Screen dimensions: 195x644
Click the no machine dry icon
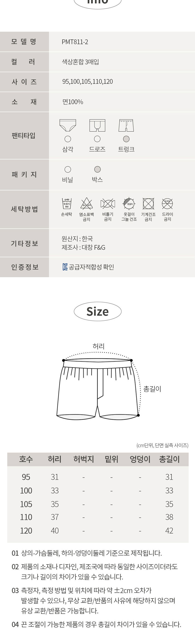(x=148, y=204)
